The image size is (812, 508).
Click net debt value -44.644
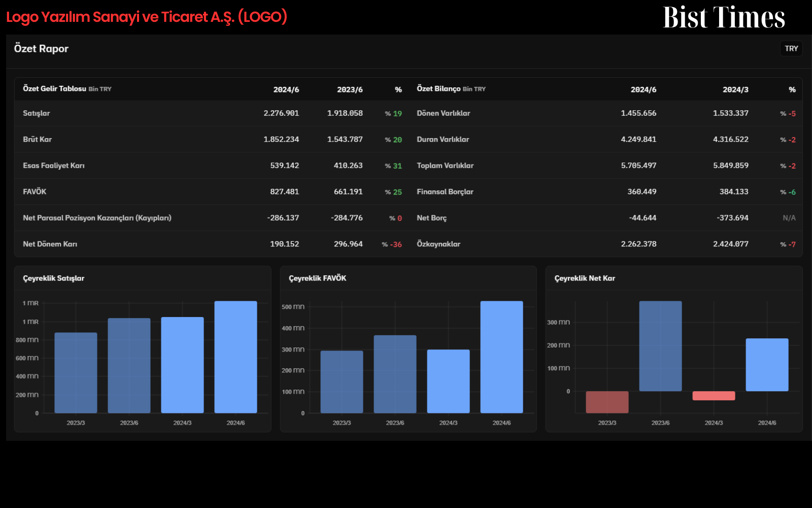pyautogui.click(x=642, y=218)
